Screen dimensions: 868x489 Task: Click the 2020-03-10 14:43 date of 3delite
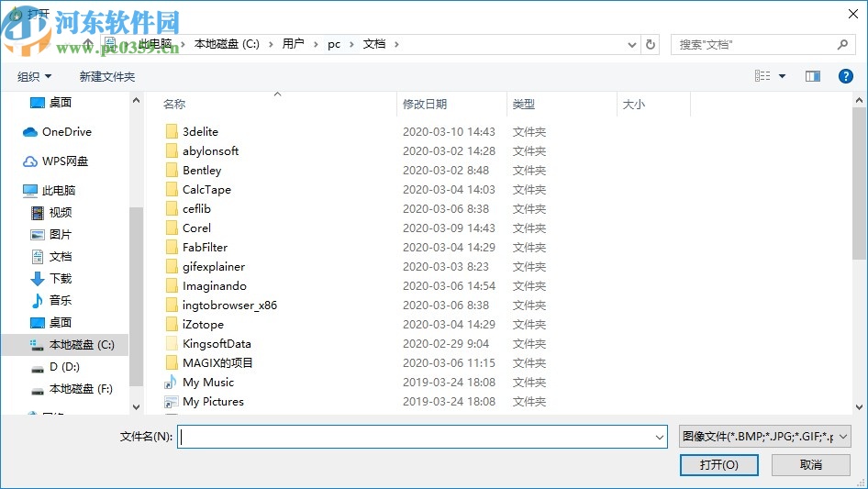click(449, 132)
